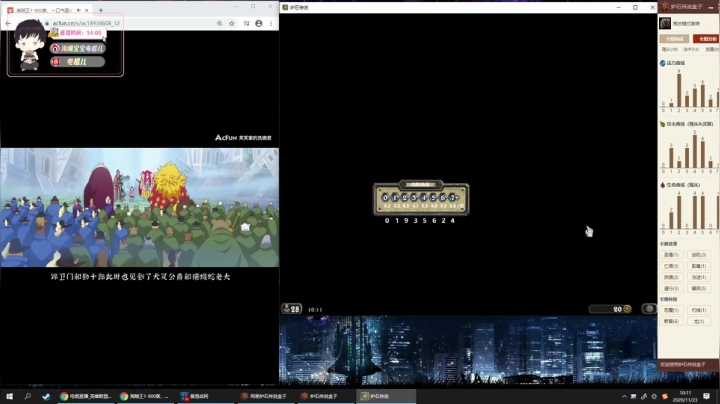
Task: Open a new Chrome tab
Action: [101, 10]
